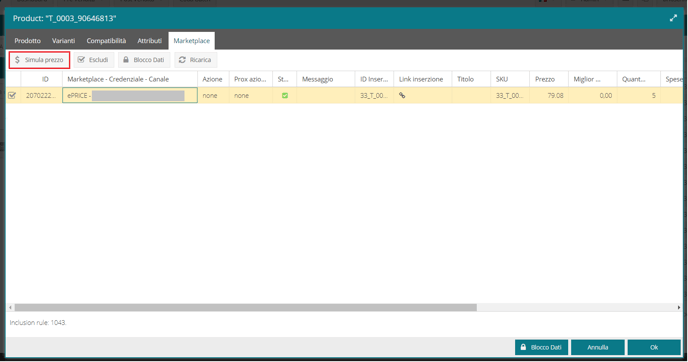
Task: Select the ePRICE marketplace cell
Action: pyautogui.click(x=130, y=95)
